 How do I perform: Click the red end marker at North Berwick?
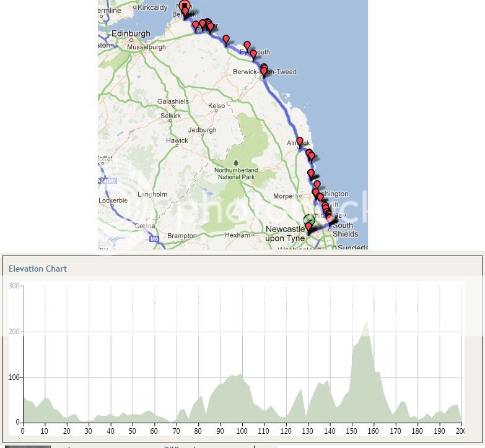point(185,6)
